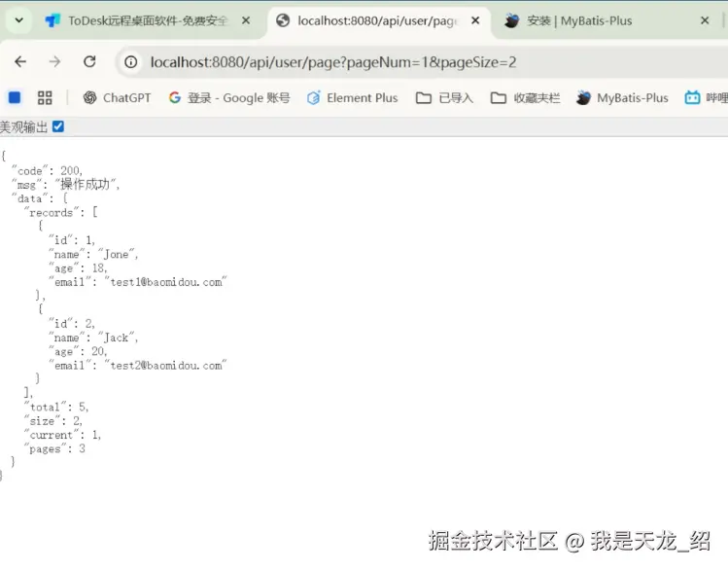
Task: Close the localhost:8080 tab
Action: click(475, 20)
